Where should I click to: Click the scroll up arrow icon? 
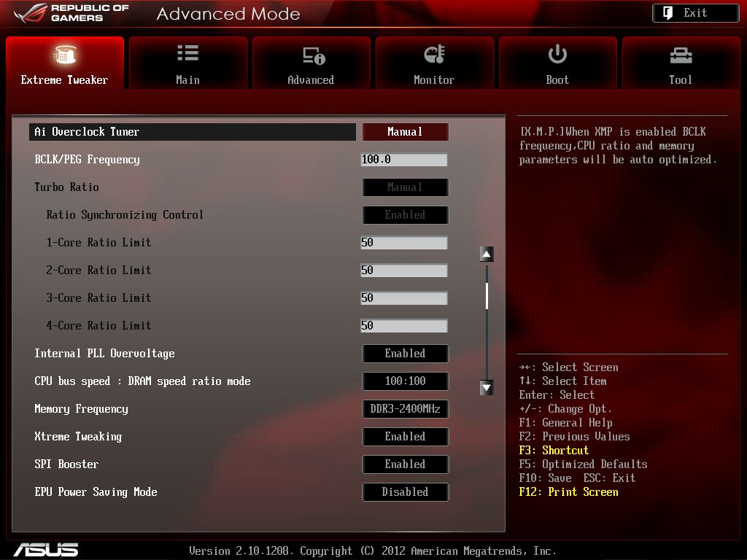(487, 254)
